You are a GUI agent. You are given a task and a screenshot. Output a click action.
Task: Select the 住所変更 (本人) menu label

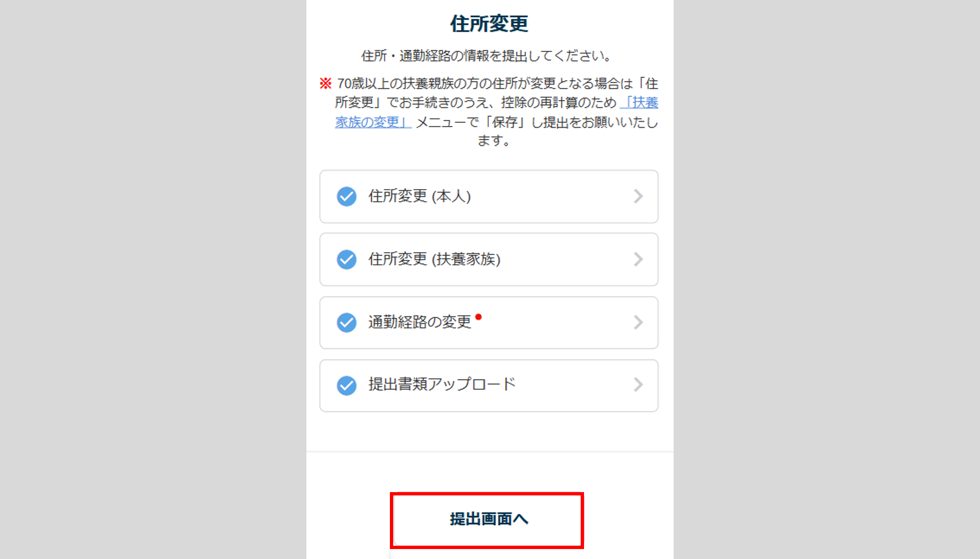419,196
